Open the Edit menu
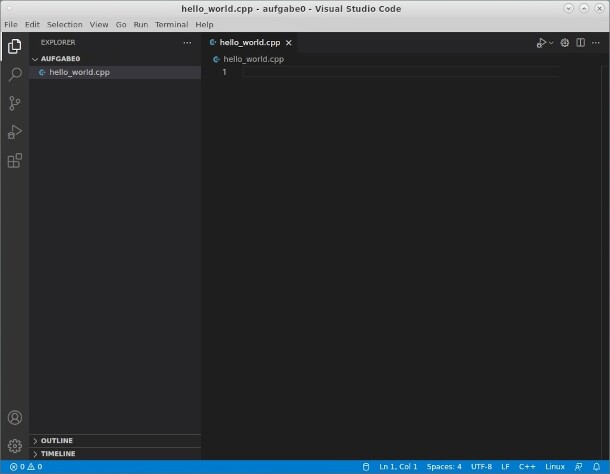The height and width of the screenshot is (474, 610). 32,25
